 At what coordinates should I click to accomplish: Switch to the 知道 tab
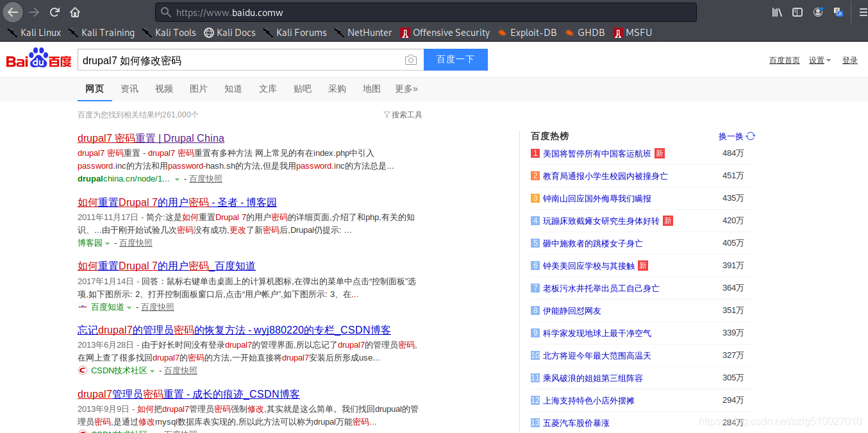[x=233, y=89]
